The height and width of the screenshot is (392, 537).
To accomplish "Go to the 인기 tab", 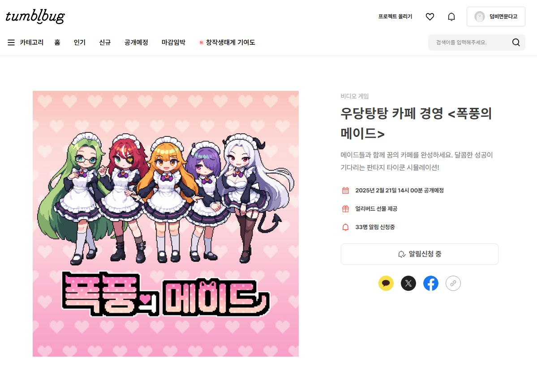I will tap(79, 43).
